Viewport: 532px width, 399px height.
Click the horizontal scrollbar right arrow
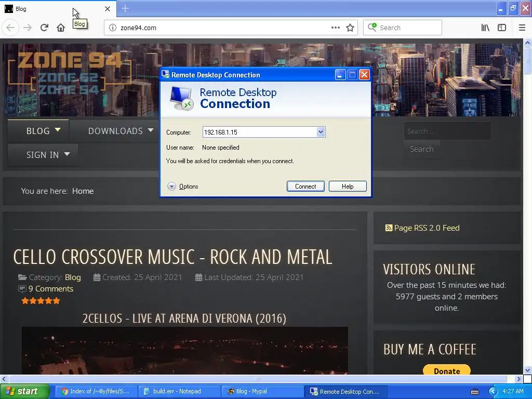pos(518,379)
